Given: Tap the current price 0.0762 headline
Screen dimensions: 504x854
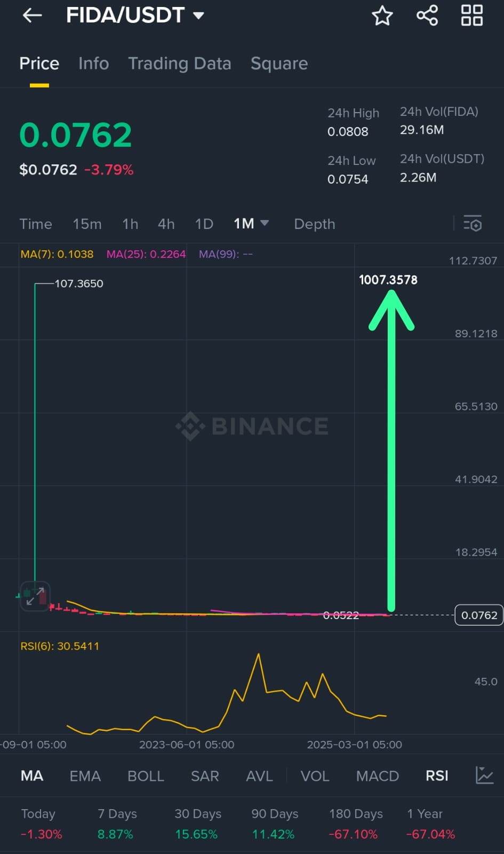Looking at the screenshot, I should pos(76,135).
